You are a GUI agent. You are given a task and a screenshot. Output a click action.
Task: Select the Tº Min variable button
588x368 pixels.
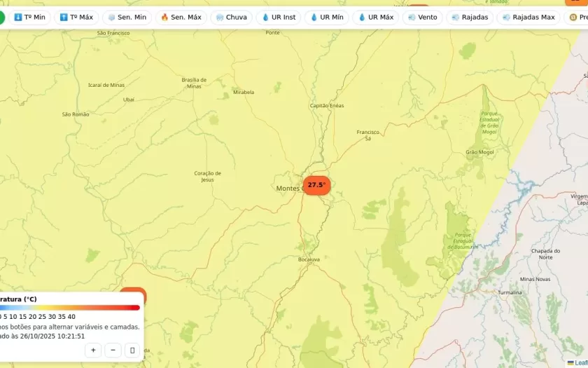29,18
